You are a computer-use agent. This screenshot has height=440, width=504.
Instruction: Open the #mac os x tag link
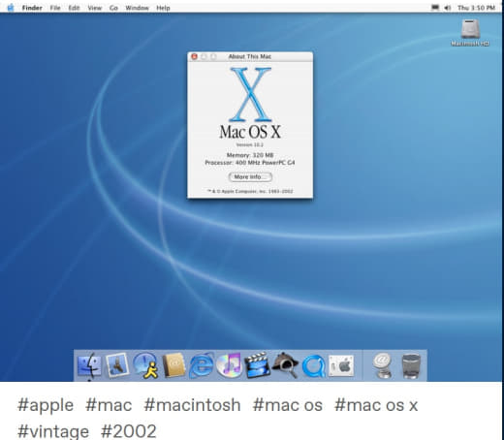376,405
